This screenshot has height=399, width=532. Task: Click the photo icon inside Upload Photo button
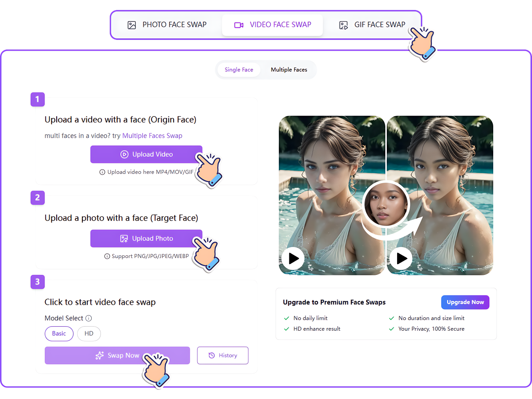click(123, 238)
